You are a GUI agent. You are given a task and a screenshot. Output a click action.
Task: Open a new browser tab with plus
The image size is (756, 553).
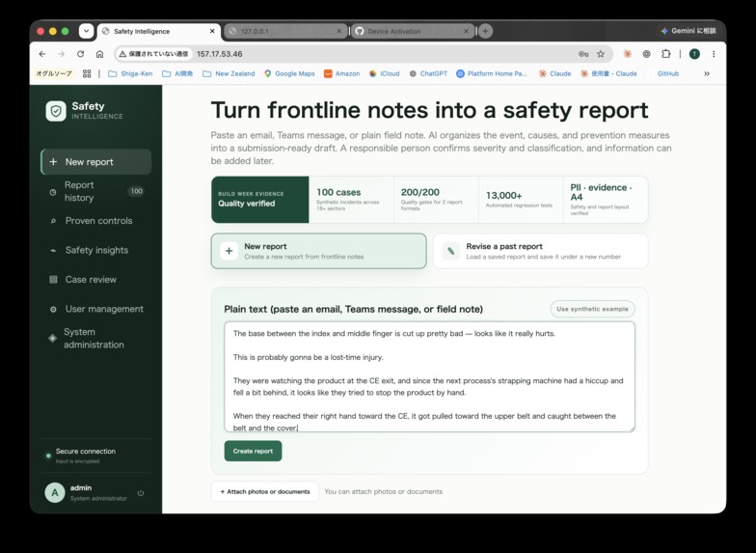point(486,31)
